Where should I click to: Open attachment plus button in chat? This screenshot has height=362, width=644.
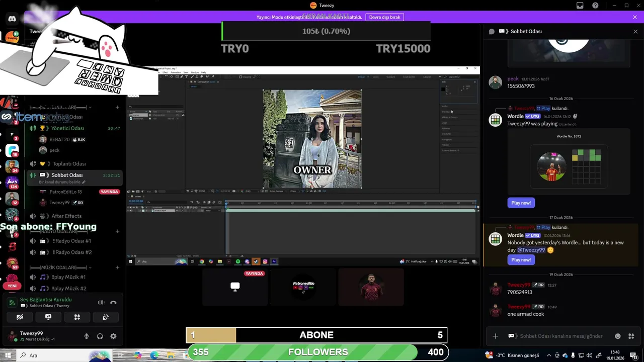point(495,336)
